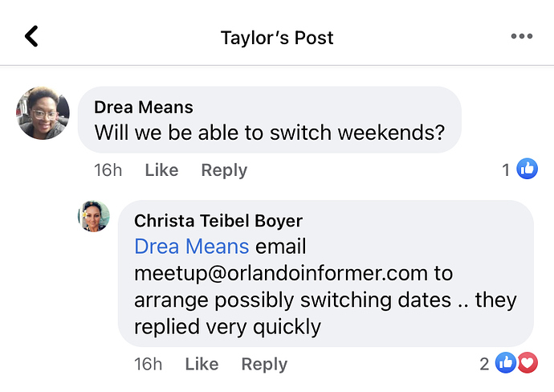Reply to Christa Teibel Boyer's comment

tap(264, 365)
